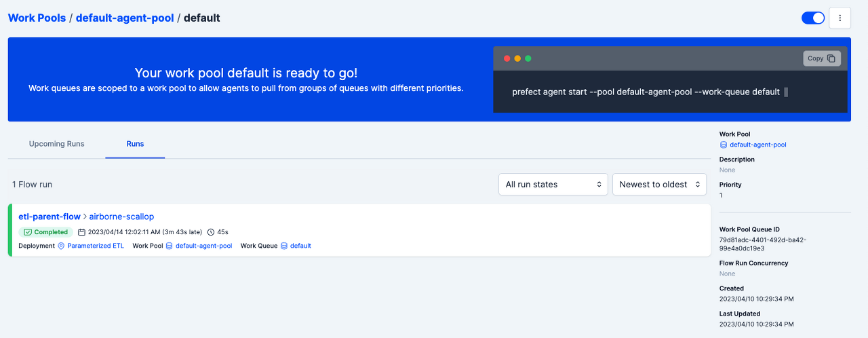Image resolution: width=868 pixels, height=338 pixels.
Task: Open the airborne-scallop flow run
Action: tap(121, 217)
